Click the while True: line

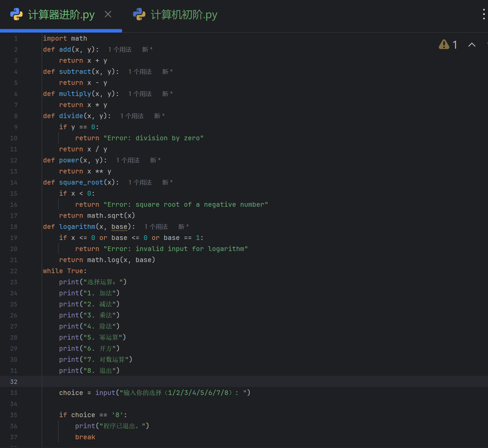[x=65, y=271]
